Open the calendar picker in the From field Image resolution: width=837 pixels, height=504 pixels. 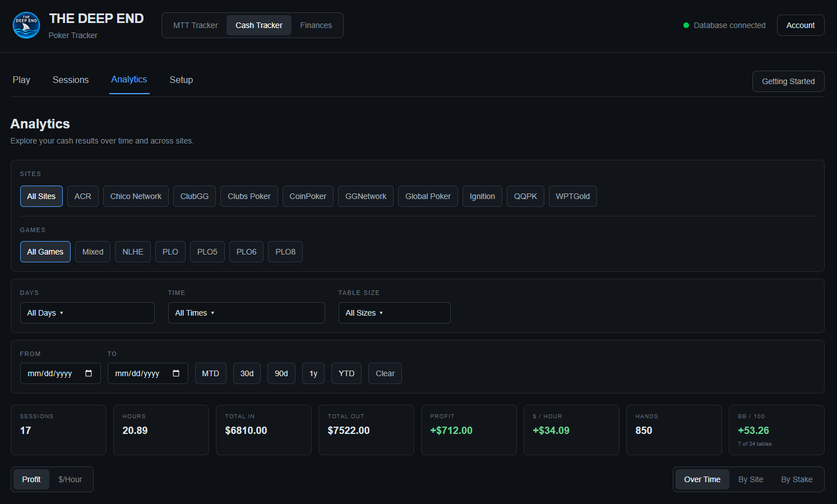click(x=89, y=373)
